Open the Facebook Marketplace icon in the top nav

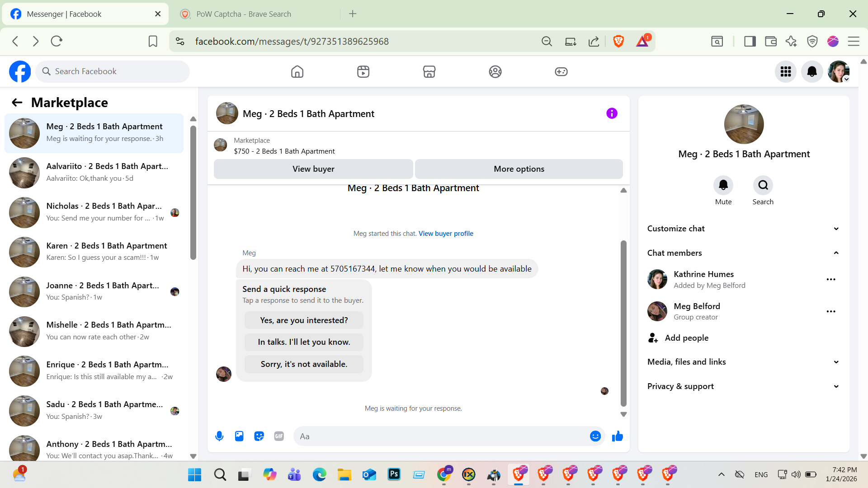pyautogui.click(x=429, y=71)
